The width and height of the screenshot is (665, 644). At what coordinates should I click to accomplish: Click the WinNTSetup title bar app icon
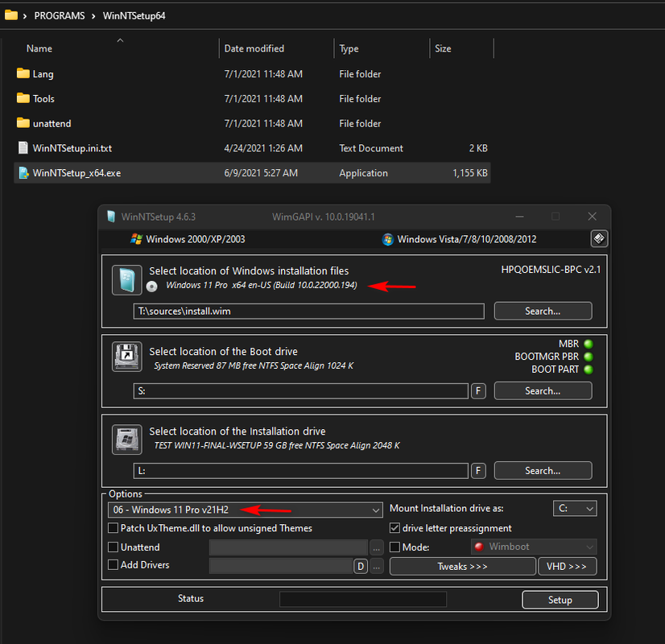coord(111,217)
